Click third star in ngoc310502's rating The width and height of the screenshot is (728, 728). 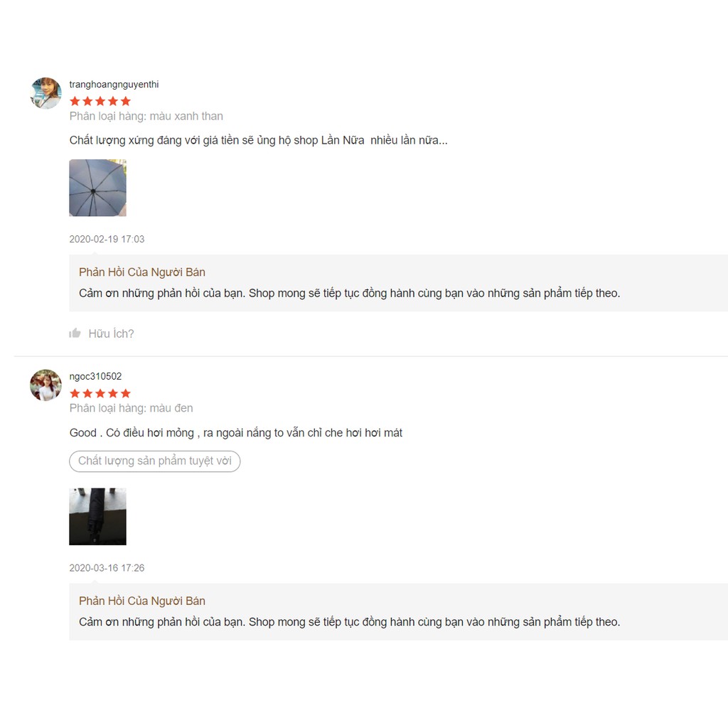[x=100, y=393]
